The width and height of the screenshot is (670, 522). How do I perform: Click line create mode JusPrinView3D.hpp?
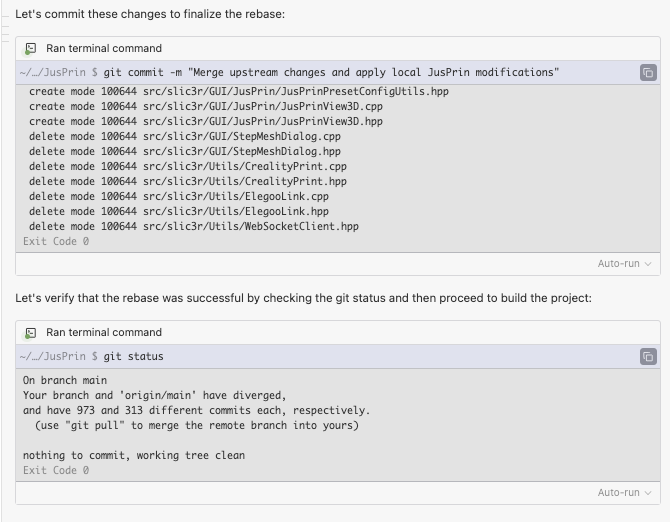(x=206, y=121)
